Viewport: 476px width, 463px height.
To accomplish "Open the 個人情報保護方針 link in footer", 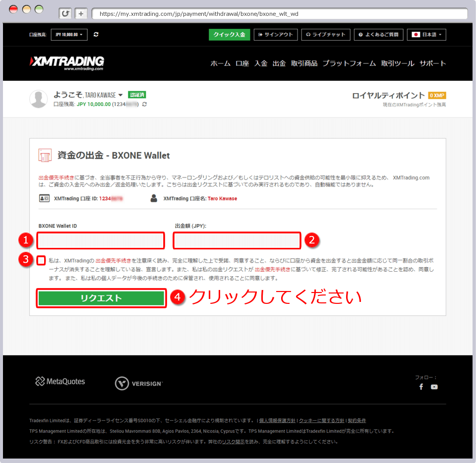I will pyautogui.click(x=277, y=420).
